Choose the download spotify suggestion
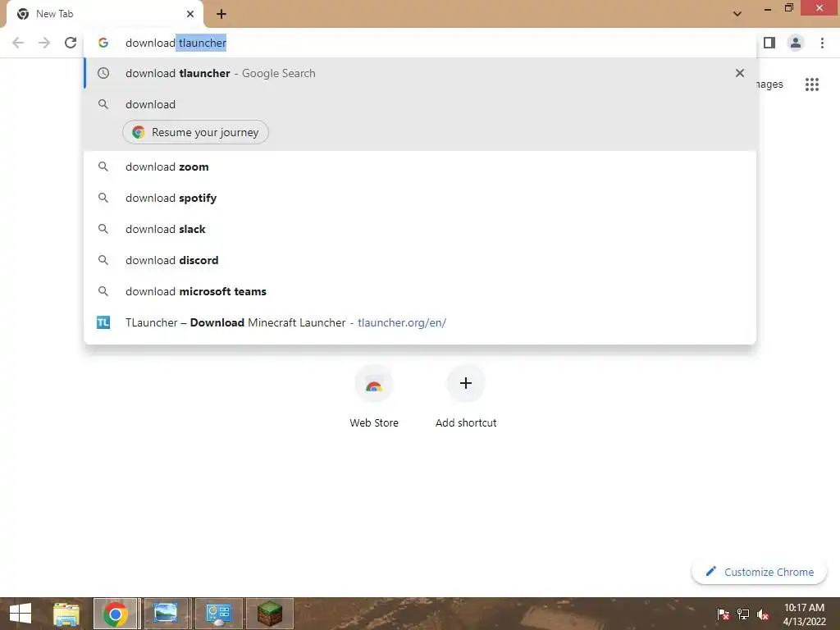This screenshot has height=630, width=840. 421,198
